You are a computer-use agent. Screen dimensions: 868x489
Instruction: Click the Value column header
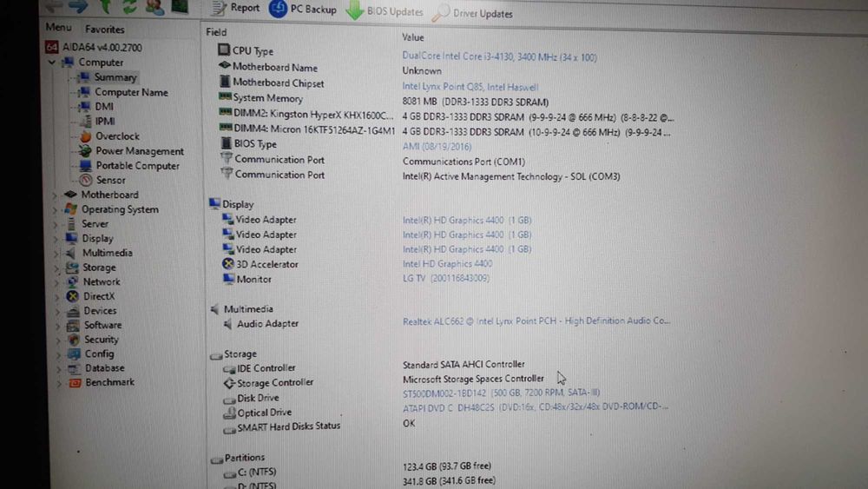coord(413,37)
